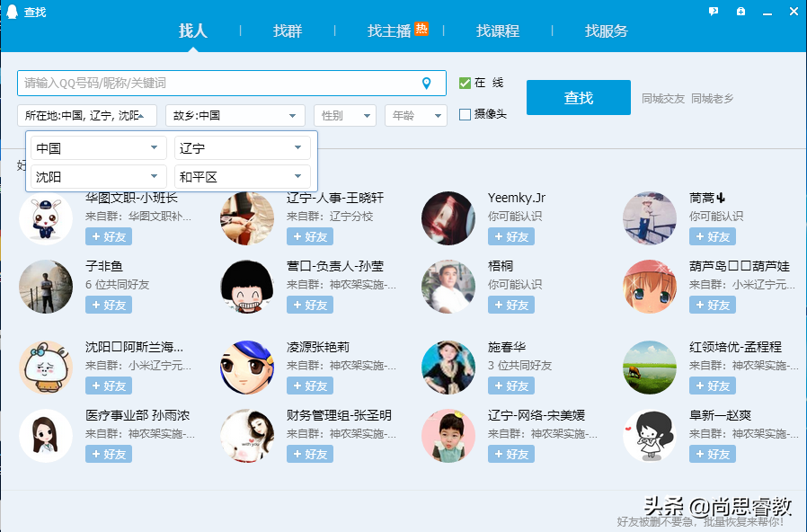807x532 pixels.
Task: Open avatar of 华图文职-小班长
Action: pos(46,218)
